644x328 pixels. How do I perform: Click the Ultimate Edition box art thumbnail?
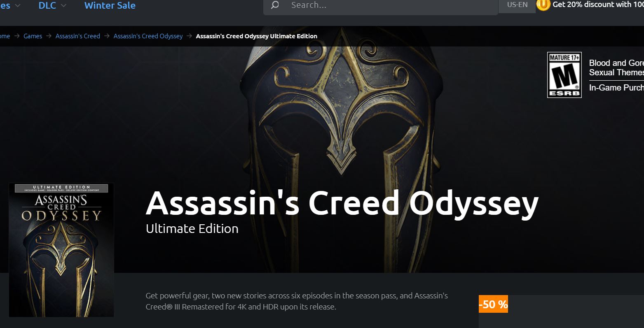pos(61,250)
